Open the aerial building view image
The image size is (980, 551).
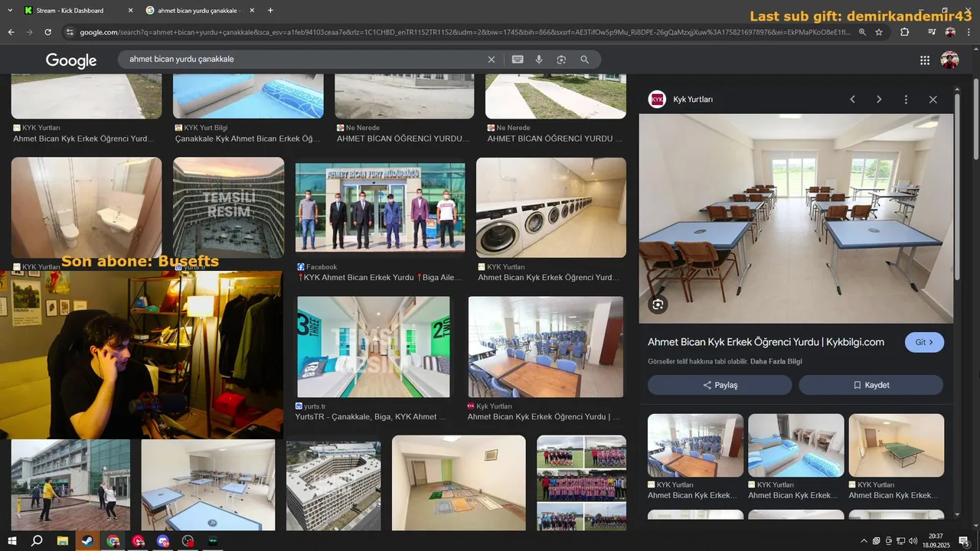point(333,486)
